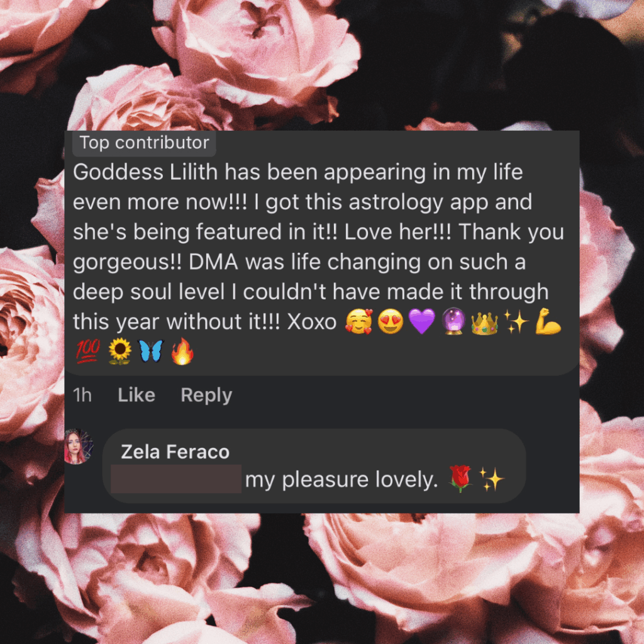Viewport: 644px width, 644px height.
Task: Click the smiling face with hearts emoji
Action: click(x=358, y=321)
